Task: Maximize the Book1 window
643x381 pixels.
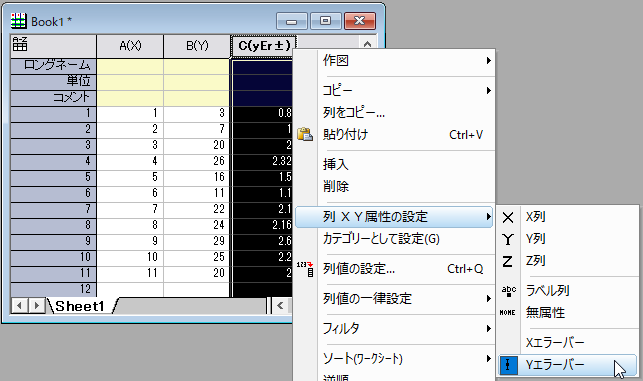Action: [x=326, y=21]
